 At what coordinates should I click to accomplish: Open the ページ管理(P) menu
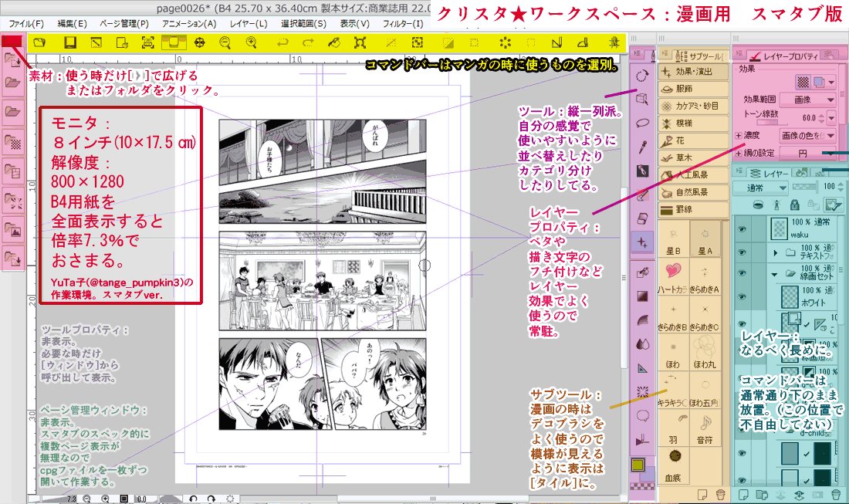tap(124, 24)
